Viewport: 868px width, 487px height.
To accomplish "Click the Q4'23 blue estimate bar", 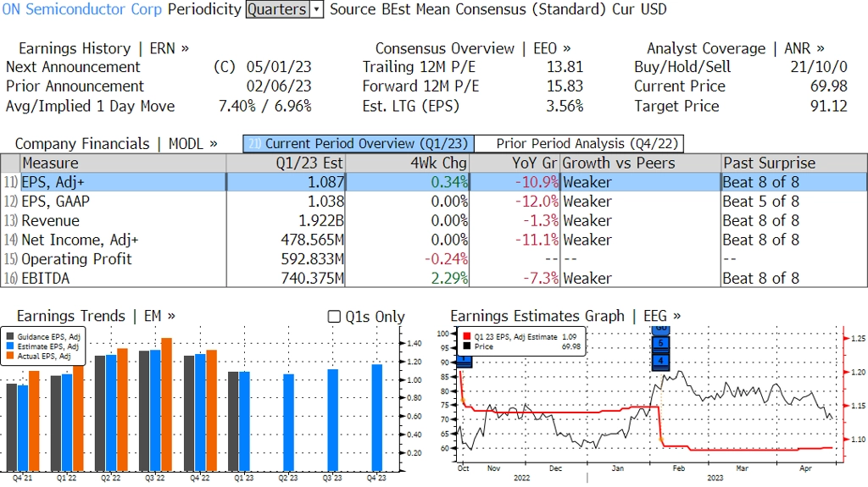I will pyautogui.click(x=376, y=418).
